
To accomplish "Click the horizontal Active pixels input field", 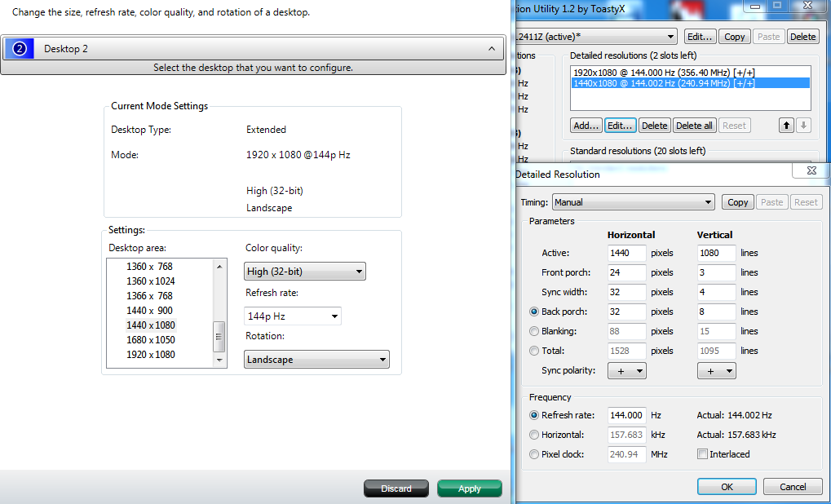I will coord(626,253).
